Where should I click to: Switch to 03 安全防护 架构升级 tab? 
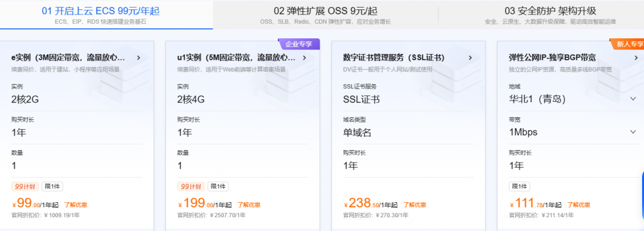click(550, 14)
